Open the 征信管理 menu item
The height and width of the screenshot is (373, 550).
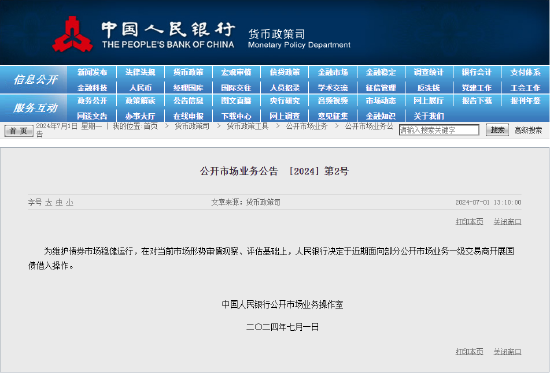381,87
